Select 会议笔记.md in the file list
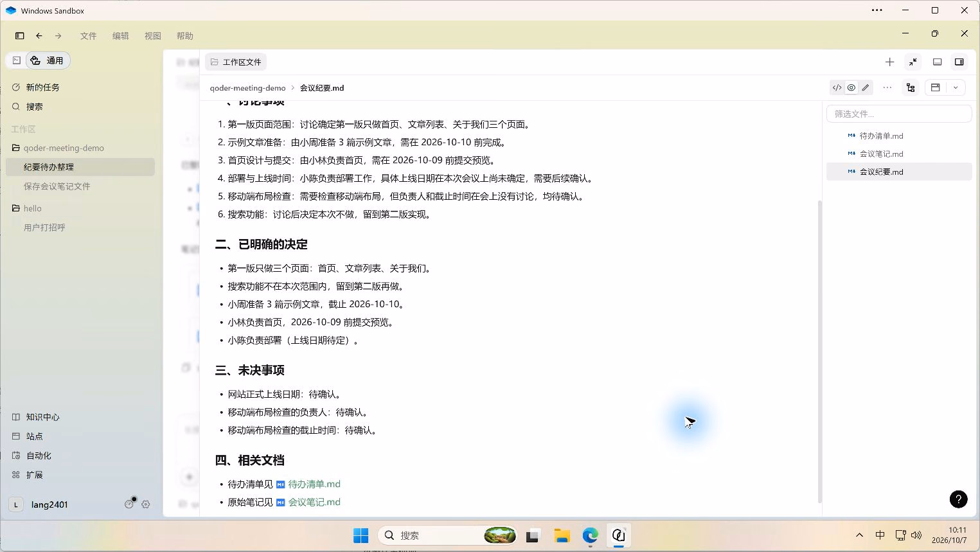The width and height of the screenshot is (980, 552). 898,154
